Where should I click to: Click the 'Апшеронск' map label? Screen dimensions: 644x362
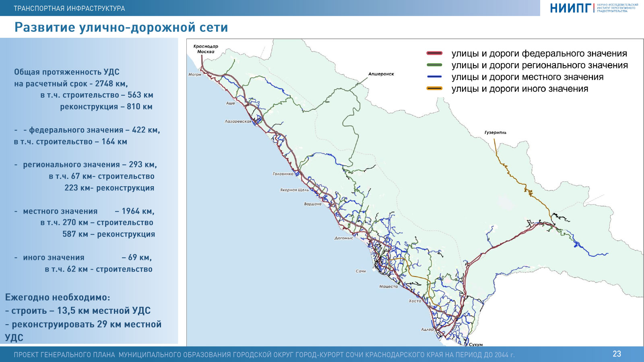[381, 74]
